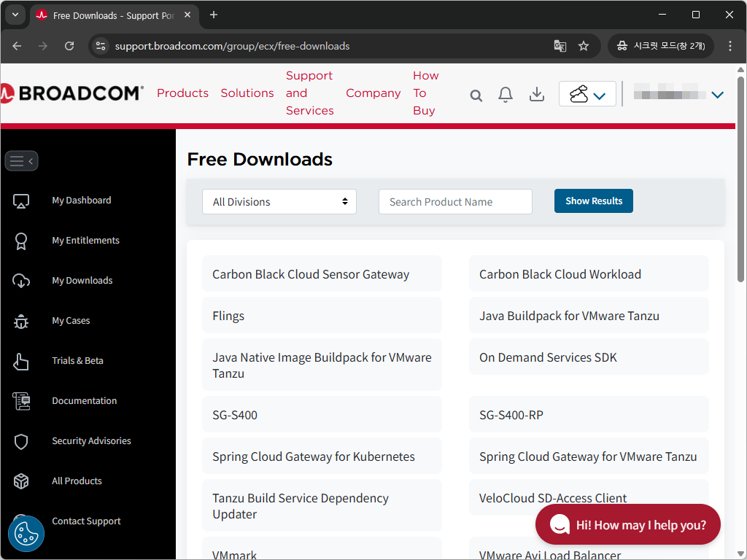Screen dimensions: 747x560
Task: Open site information icon in address bar
Action: 101,46
